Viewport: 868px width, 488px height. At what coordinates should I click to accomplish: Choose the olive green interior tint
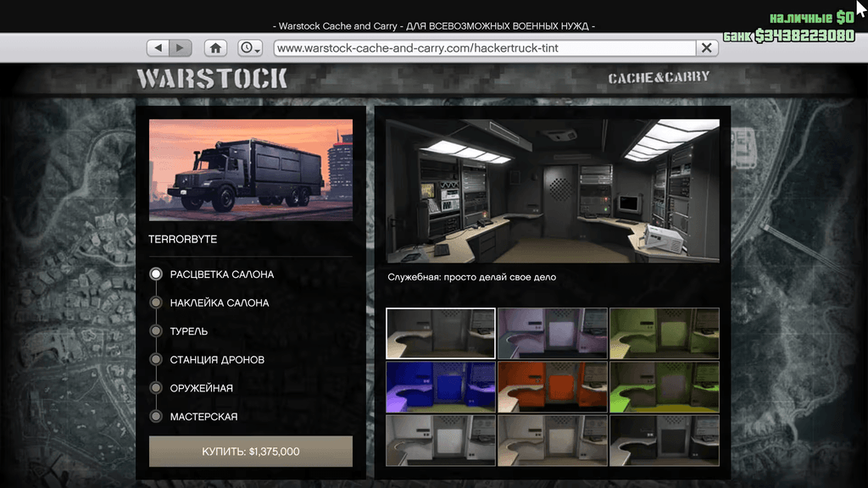665,334
